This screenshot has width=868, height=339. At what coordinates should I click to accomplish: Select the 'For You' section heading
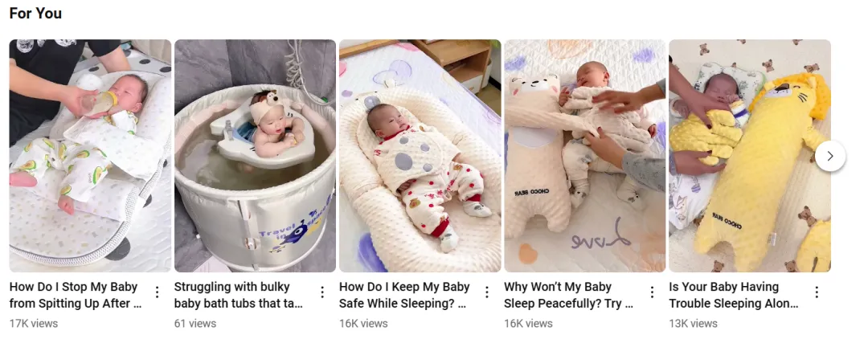(35, 14)
